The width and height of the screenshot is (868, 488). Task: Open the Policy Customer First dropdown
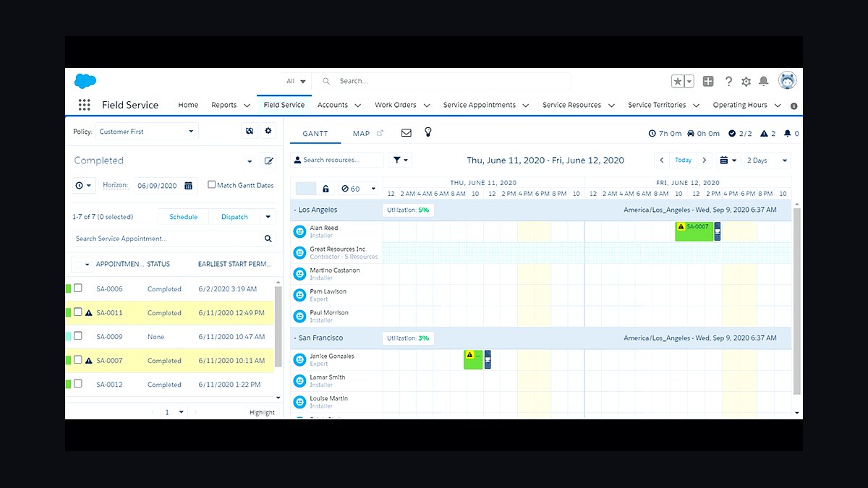[147, 132]
